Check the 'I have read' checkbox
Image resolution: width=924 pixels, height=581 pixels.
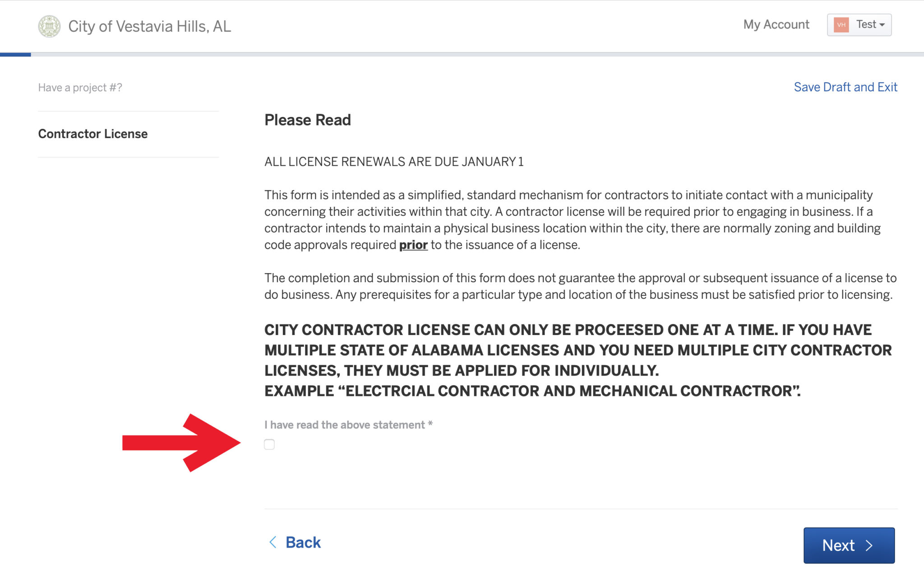(x=269, y=445)
